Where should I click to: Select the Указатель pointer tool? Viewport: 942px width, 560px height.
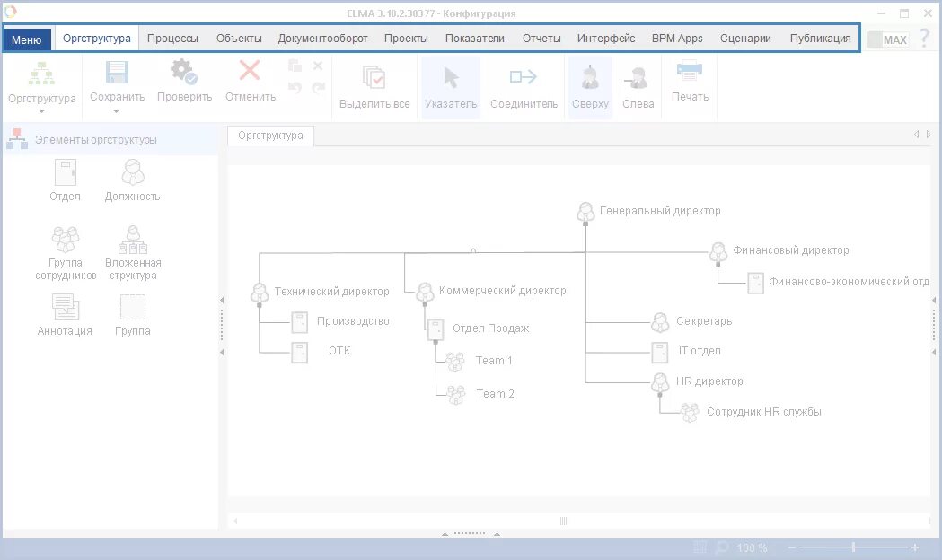(451, 88)
